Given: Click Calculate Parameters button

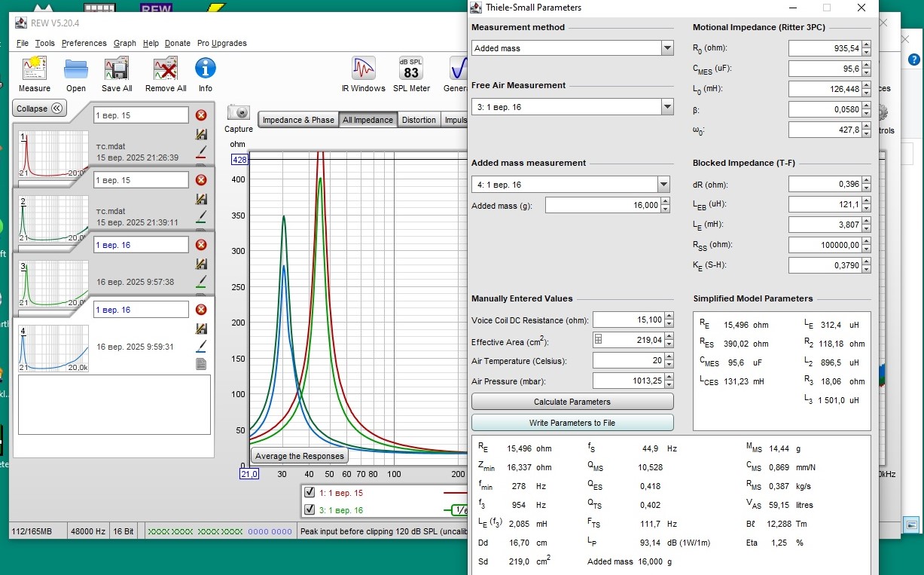Looking at the screenshot, I should (x=572, y=402).
